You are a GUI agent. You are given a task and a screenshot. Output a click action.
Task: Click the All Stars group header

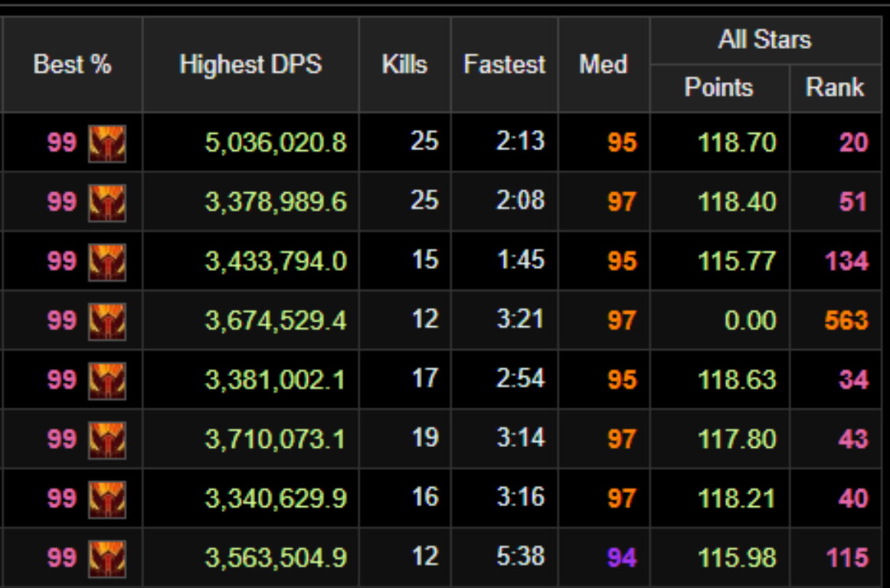[x=764, y=40]
